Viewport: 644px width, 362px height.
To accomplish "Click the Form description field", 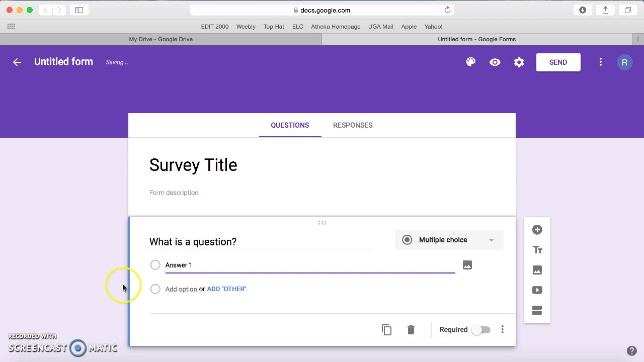I will [x=174, y=193].
